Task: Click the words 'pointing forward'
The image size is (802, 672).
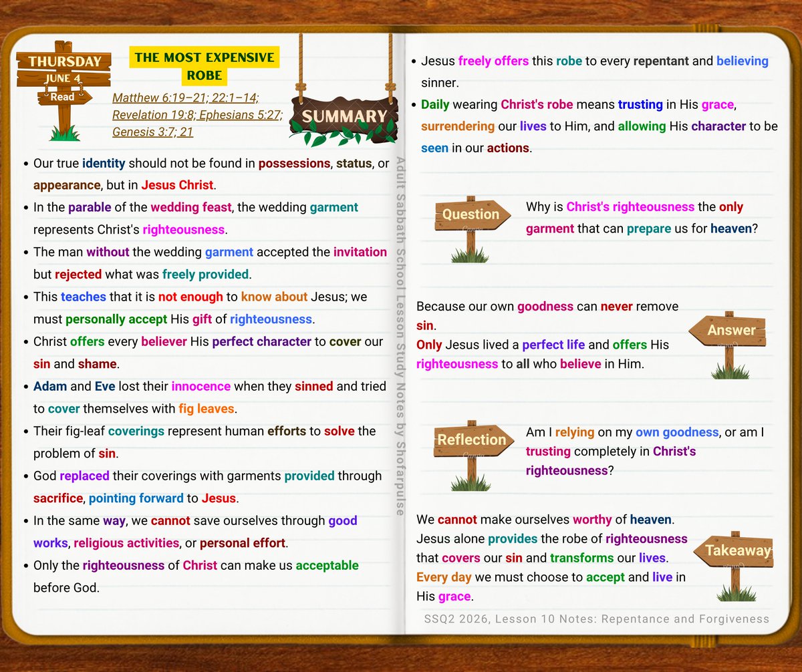Action: coord(136,498)
